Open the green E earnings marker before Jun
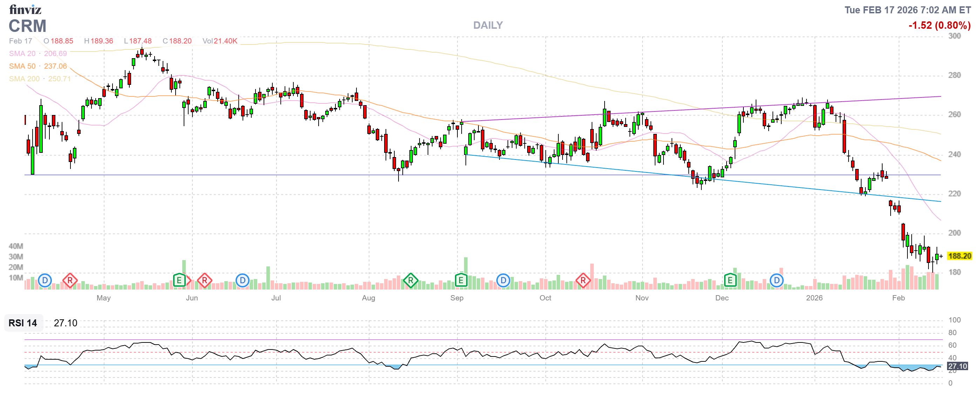The width and height of the screenshot is (980, 394). tap(179, 281)
